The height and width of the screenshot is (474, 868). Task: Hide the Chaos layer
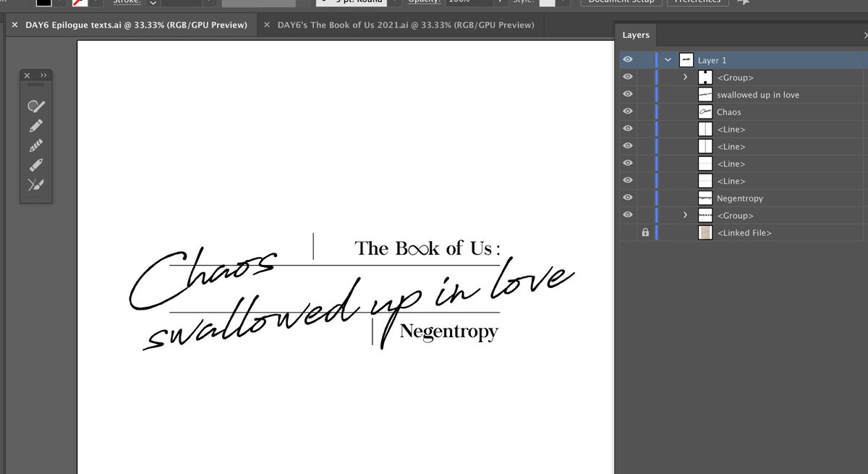(x=628, y=112)
